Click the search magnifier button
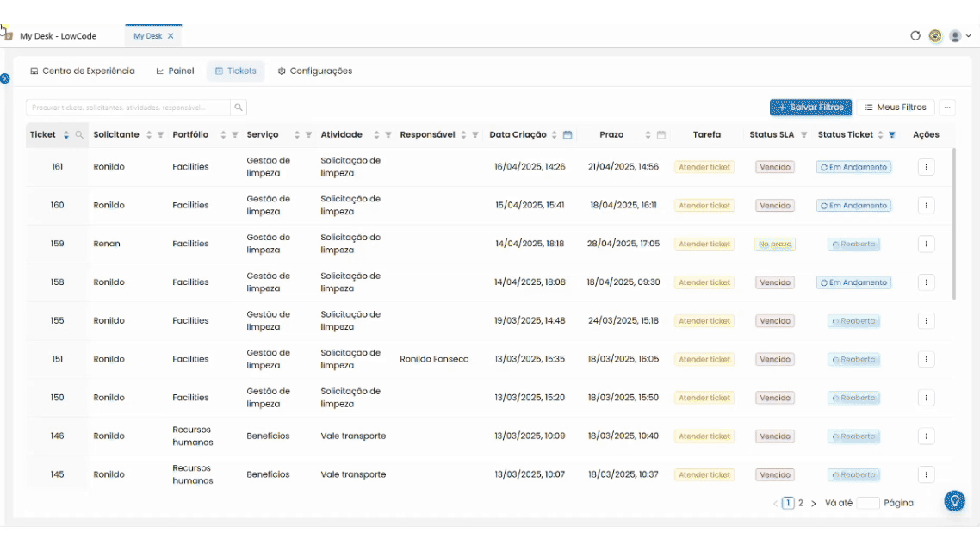This screenshot has width=980, height=551. coord(239,108)
